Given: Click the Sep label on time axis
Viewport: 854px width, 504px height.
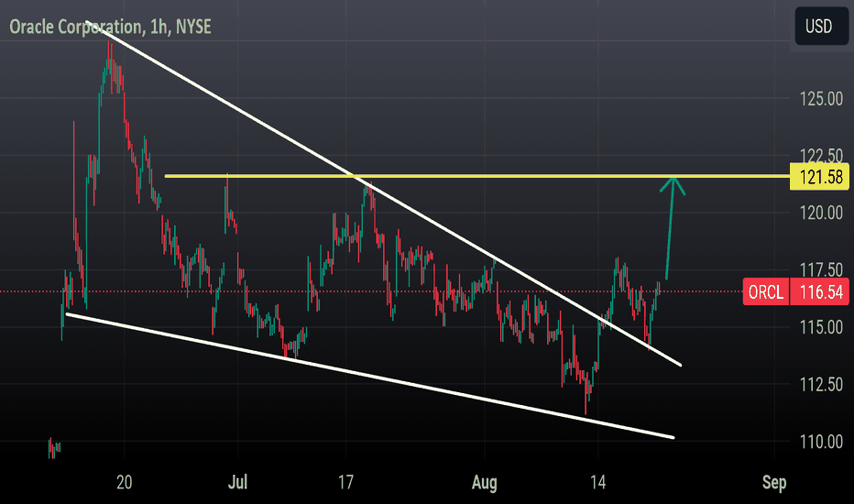Looking at the screenshot, I should [x=774, y=483].
